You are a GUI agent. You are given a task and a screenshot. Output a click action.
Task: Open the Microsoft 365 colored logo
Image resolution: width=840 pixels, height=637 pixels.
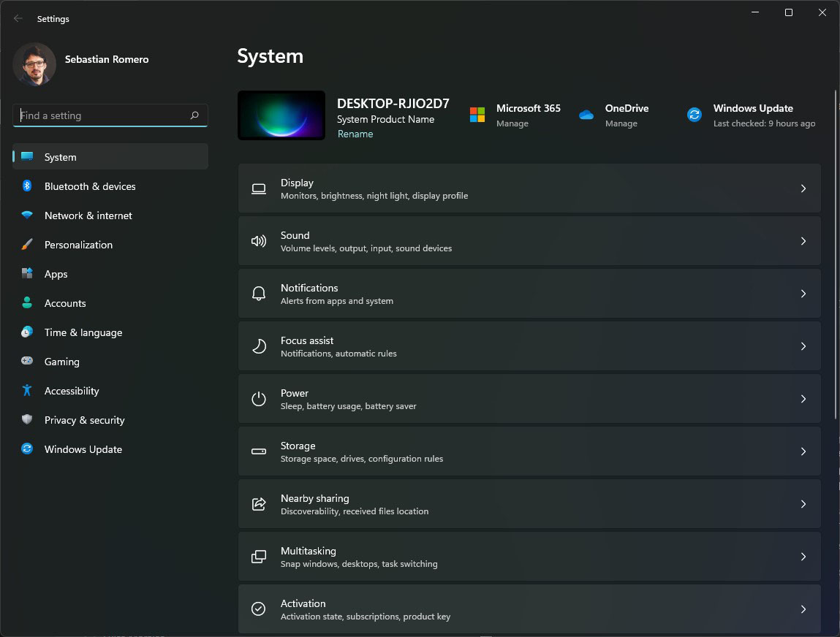click(477, 115)
